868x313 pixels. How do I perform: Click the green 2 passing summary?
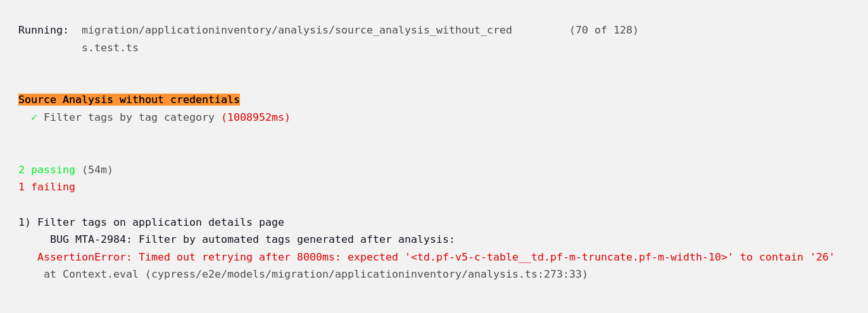tap(47, 170)
